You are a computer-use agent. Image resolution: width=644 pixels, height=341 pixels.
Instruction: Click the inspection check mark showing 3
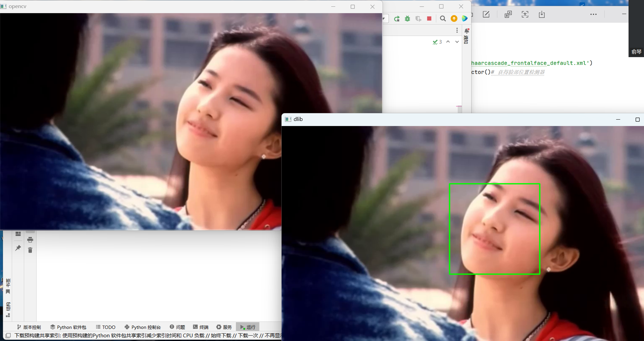coord(437,42)
